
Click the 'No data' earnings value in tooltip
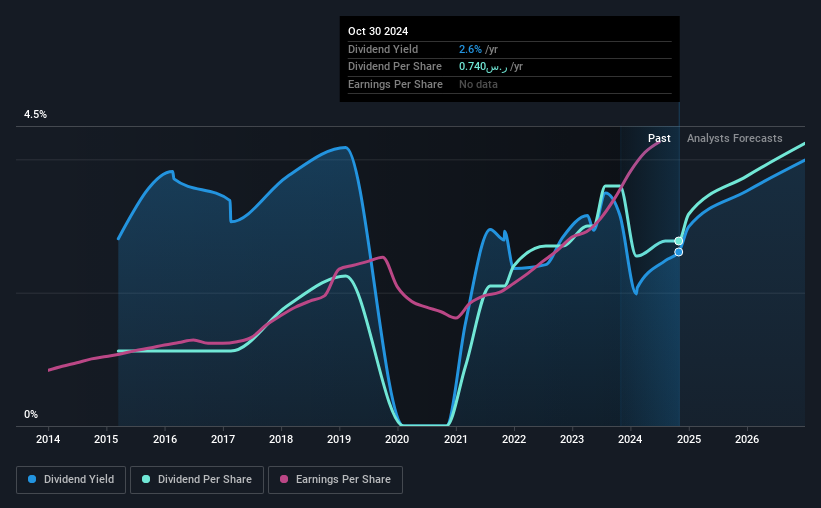(478, 84)
